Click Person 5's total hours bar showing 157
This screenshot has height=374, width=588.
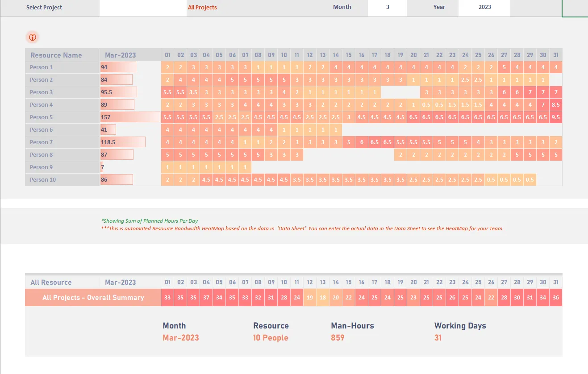click(130, 117)
